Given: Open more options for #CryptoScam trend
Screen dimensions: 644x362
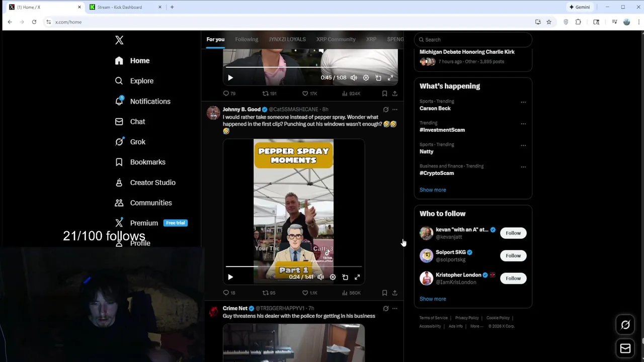Looking at the screenshot, I should click(523, 167).
